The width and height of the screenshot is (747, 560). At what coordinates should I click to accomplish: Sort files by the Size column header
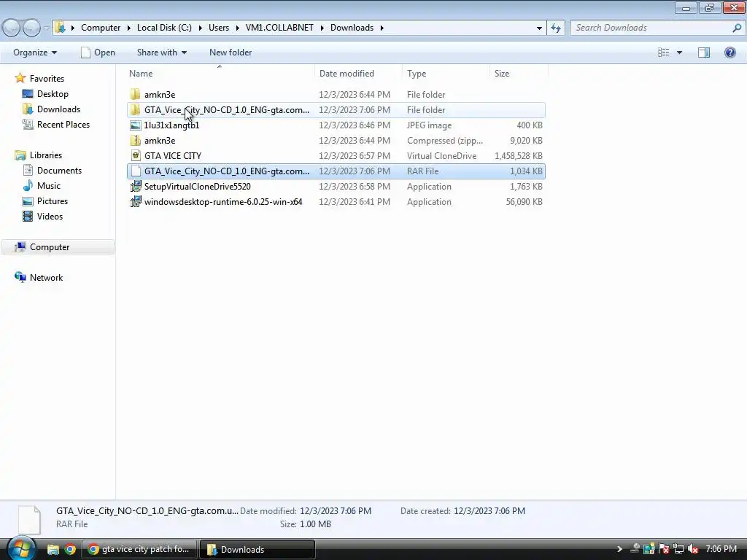click(519, 74)
